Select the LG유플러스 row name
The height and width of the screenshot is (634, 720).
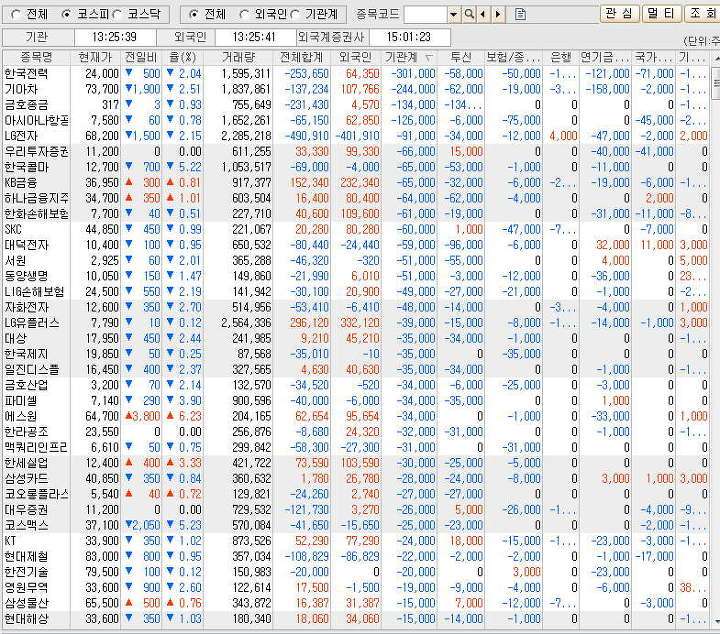pos(32,323)
